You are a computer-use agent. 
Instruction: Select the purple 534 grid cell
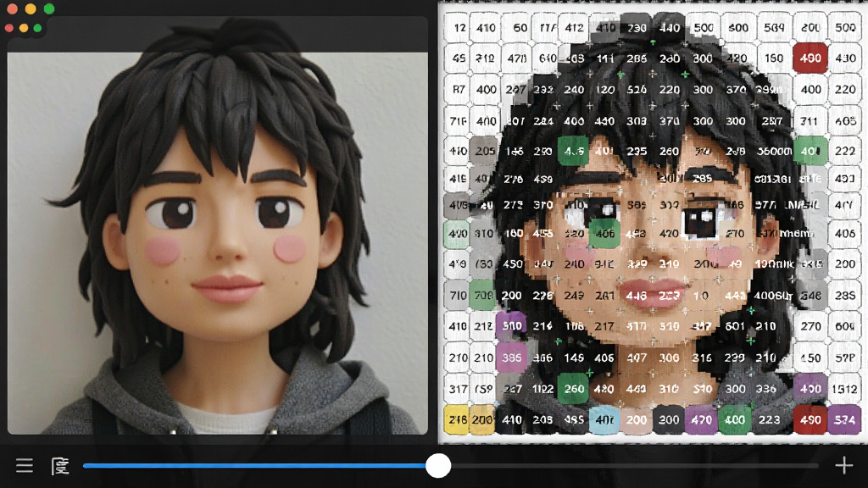pyautogui.click(x=844, y=420)
